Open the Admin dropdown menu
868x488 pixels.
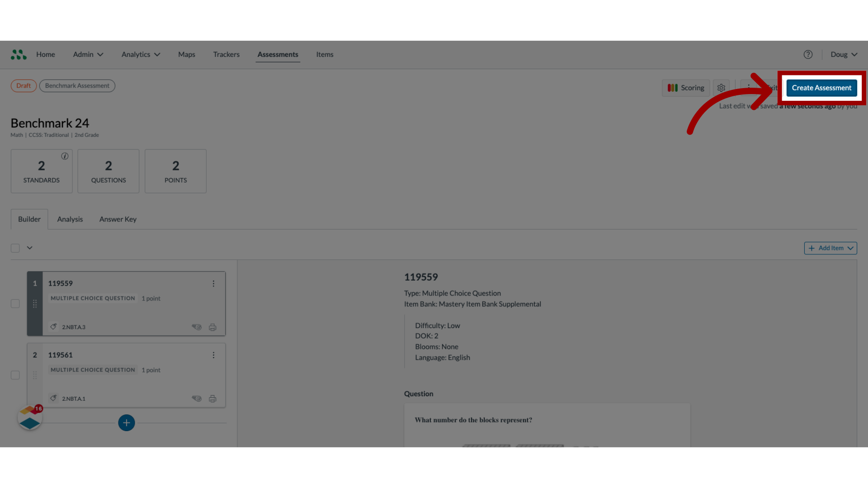88,54
